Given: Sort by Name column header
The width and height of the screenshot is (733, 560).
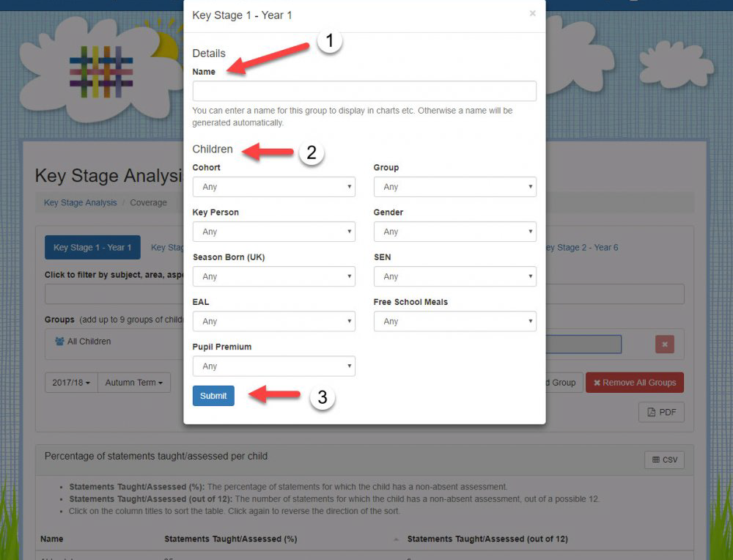Looking at the screenshot, I should [x=51, y=539].
